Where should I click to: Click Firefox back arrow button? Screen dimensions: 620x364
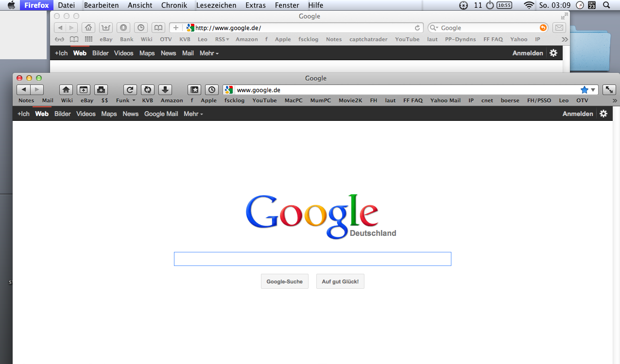[23, 90]
